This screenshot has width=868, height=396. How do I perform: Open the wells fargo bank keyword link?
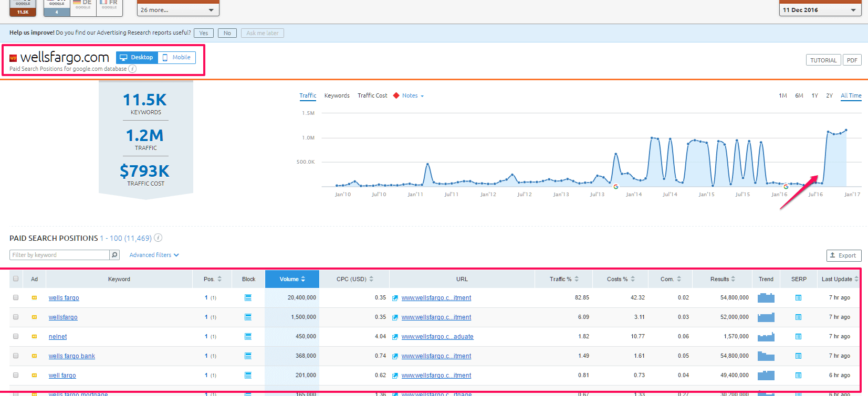[72, 356]
